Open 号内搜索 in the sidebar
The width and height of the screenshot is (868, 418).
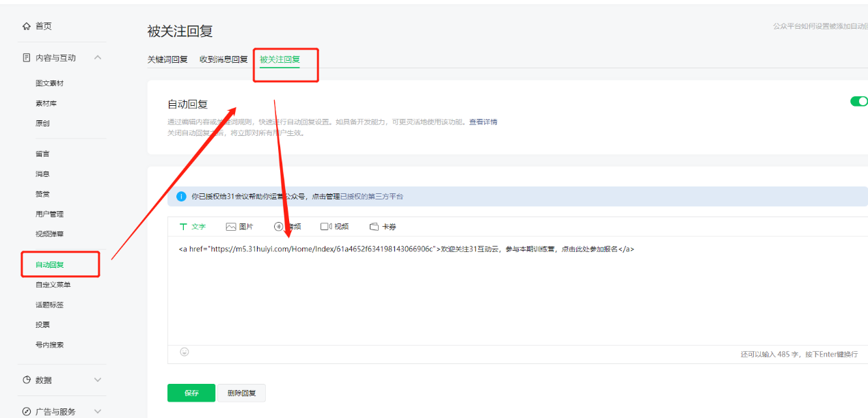pyautogui.click(x=49, y=345)
